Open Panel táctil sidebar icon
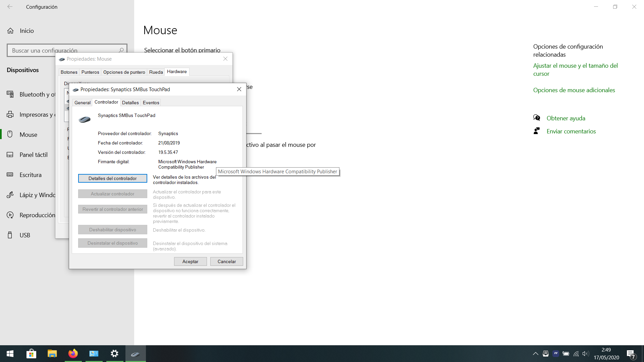 coord(10,155)
